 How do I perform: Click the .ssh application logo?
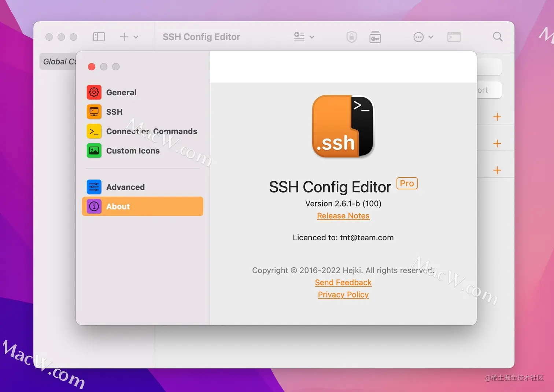(x=343, y=126)
